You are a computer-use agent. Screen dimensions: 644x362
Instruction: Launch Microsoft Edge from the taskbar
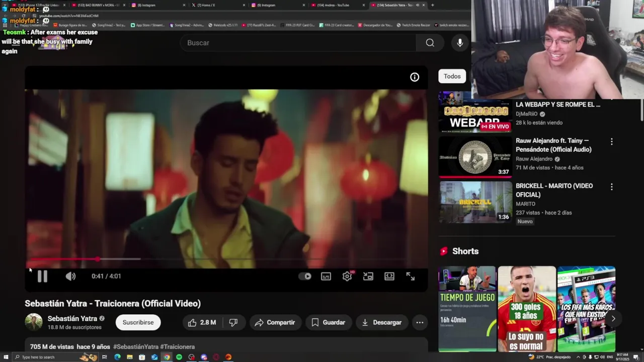point(117,357)
